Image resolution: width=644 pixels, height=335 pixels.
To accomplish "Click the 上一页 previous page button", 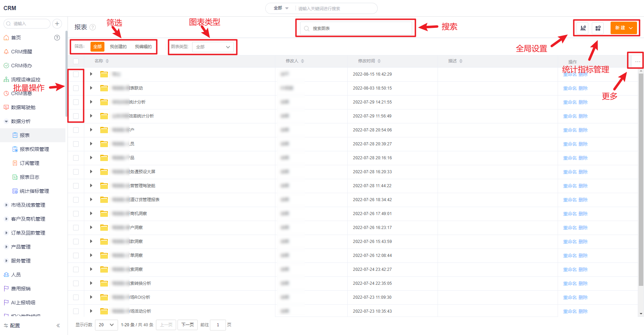I will [166, 325].
